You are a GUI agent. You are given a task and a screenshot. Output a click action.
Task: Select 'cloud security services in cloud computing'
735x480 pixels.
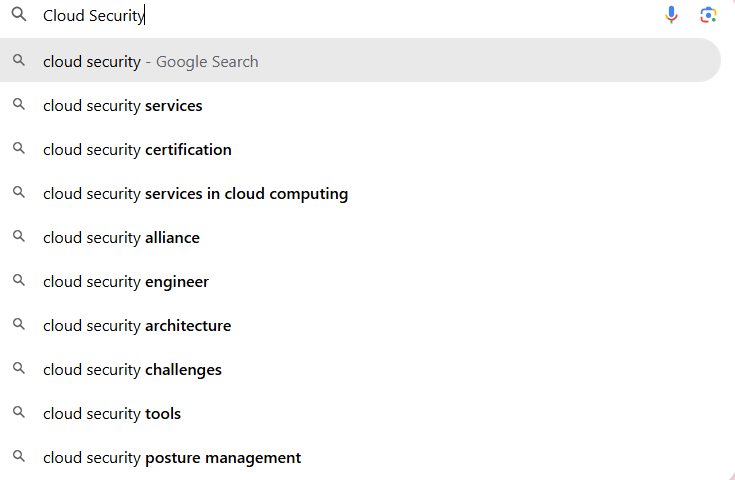(360, 194)
